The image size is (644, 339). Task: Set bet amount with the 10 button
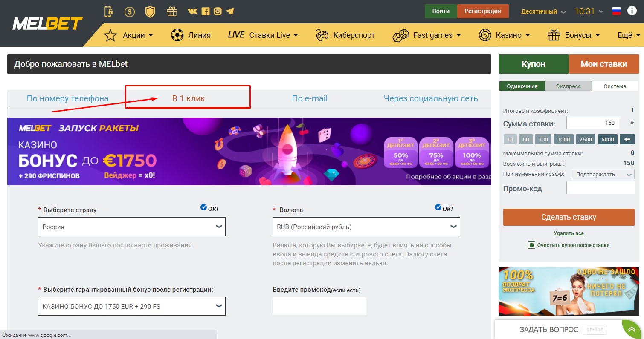(x=510, y=139)
